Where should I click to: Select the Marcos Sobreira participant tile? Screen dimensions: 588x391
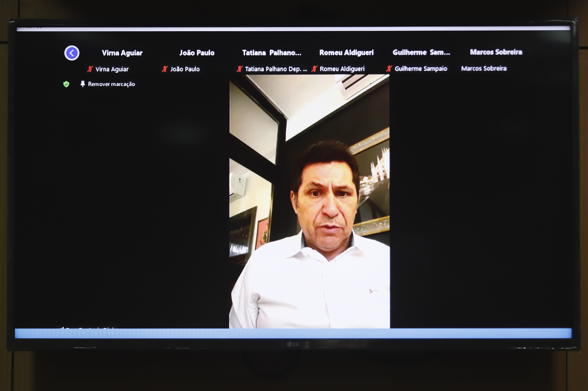point(496,52)
